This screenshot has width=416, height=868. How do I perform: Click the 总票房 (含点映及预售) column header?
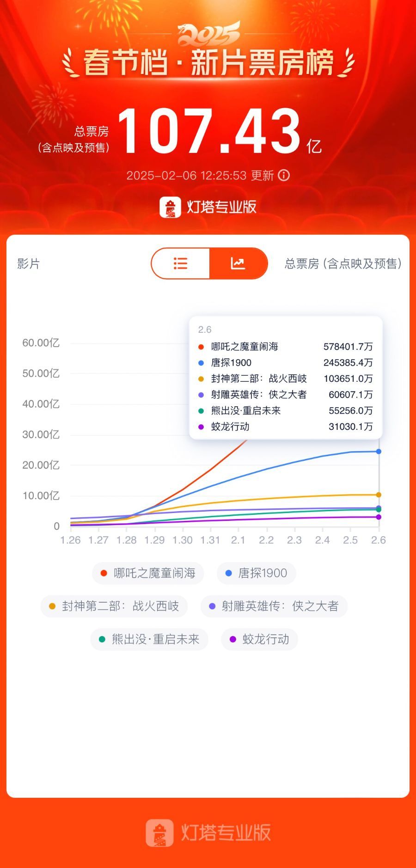click(x=343, y=263)
